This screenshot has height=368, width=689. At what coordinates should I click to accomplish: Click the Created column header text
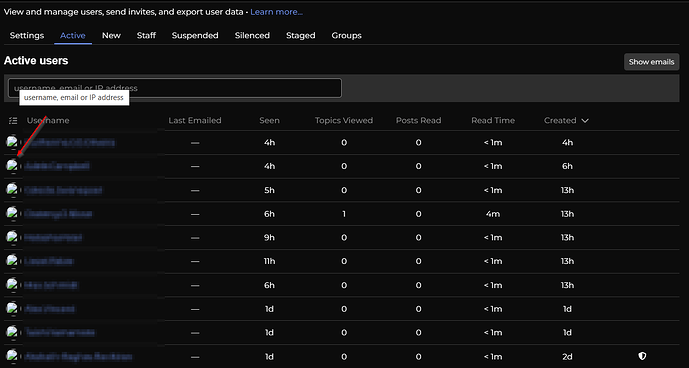coord(560,120)
